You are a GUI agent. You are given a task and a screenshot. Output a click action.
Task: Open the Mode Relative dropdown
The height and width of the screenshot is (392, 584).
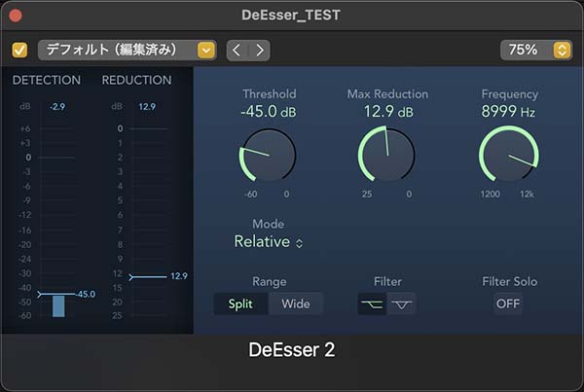click(269, 242)
